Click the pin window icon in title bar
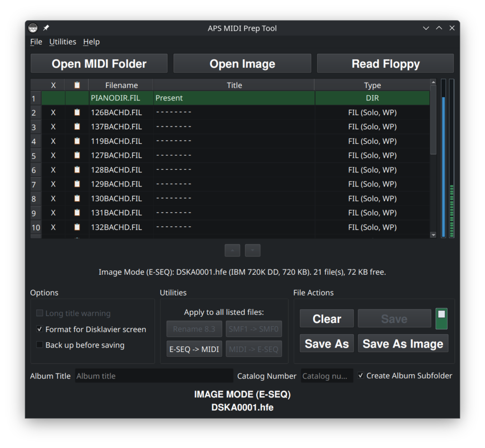Image resolution: width=485 pixels, height=448 pixels. tap(46, 28)
